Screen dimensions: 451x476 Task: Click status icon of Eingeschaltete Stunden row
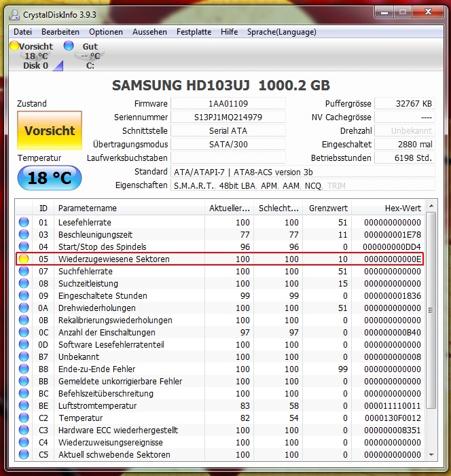24,295
